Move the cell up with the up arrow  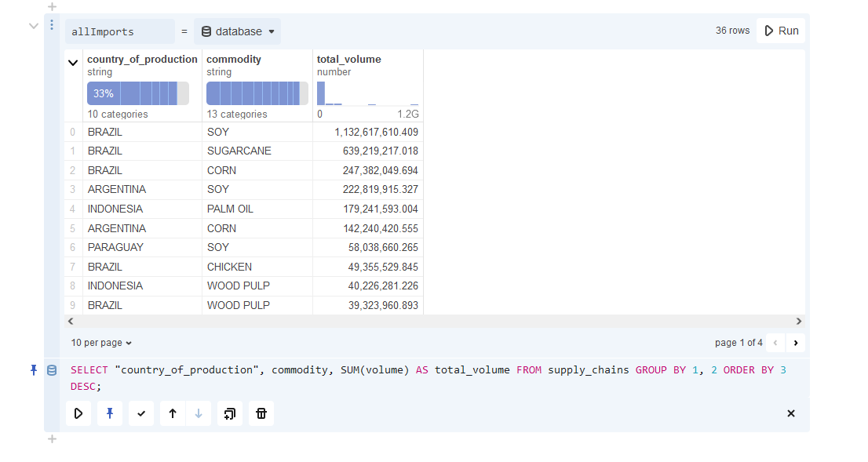click(x=173, y=413)
